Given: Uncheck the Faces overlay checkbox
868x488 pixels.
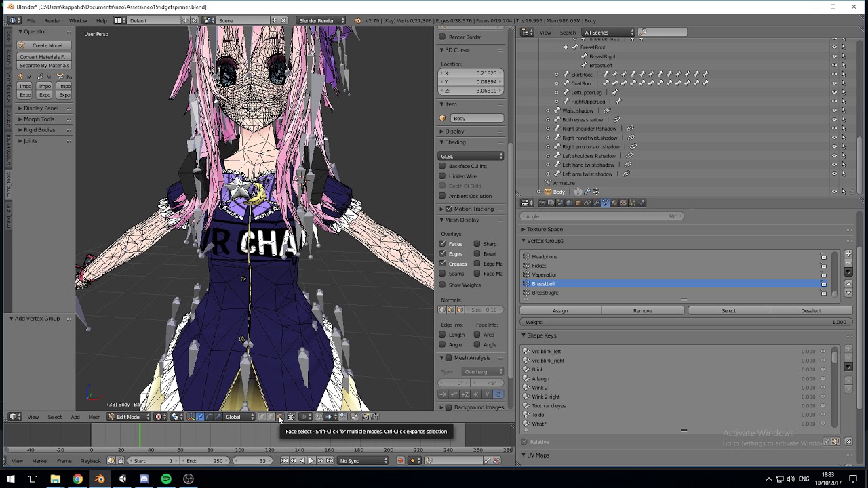Looking at the screenshot, I should (442, 244).
